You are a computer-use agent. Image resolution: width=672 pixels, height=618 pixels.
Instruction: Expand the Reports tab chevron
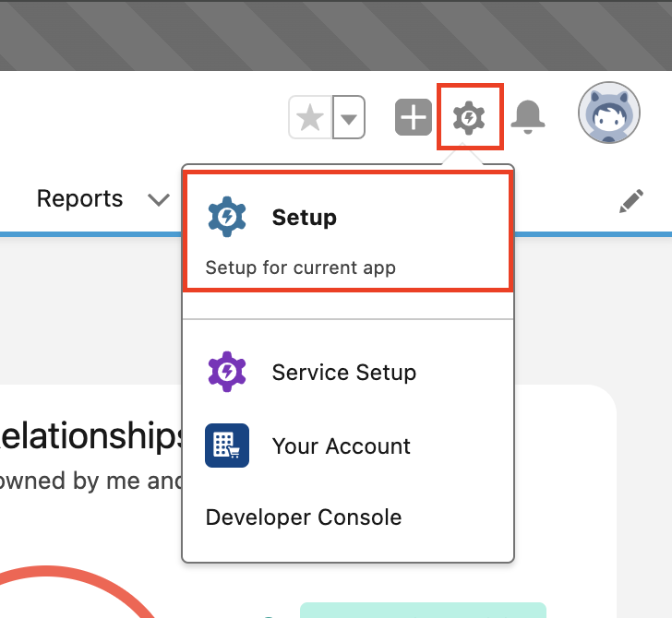point(158,199)
